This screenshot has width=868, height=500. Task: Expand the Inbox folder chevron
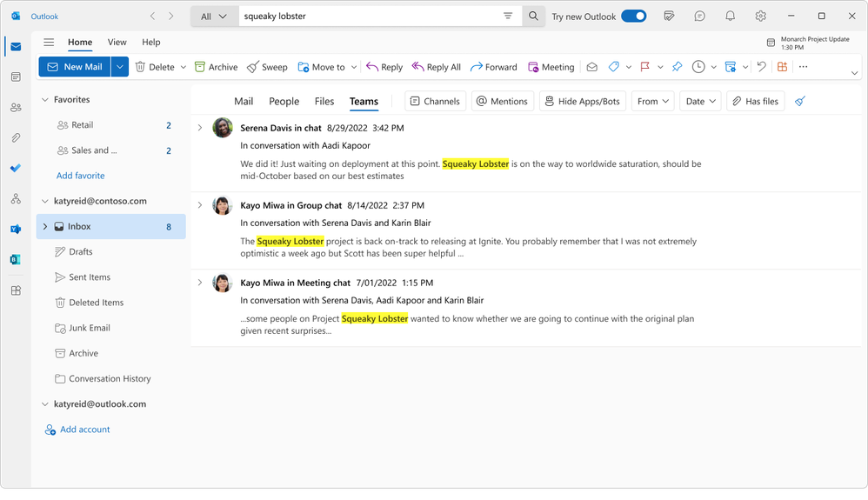45,226
